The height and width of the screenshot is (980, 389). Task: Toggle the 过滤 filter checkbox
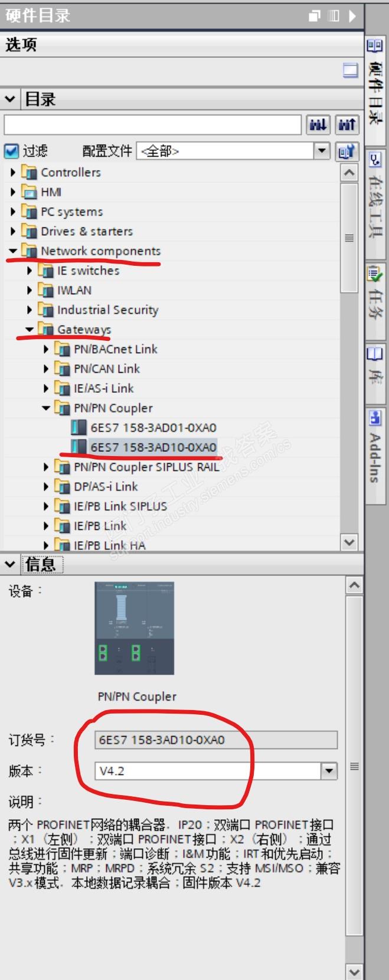pyautogui.click(x=11, y=151)
